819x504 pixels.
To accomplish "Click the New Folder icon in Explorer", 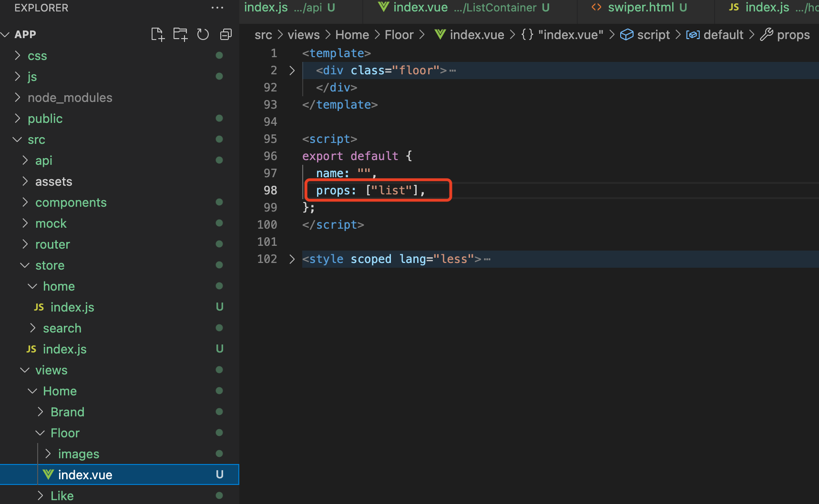I will coord(180,34).
